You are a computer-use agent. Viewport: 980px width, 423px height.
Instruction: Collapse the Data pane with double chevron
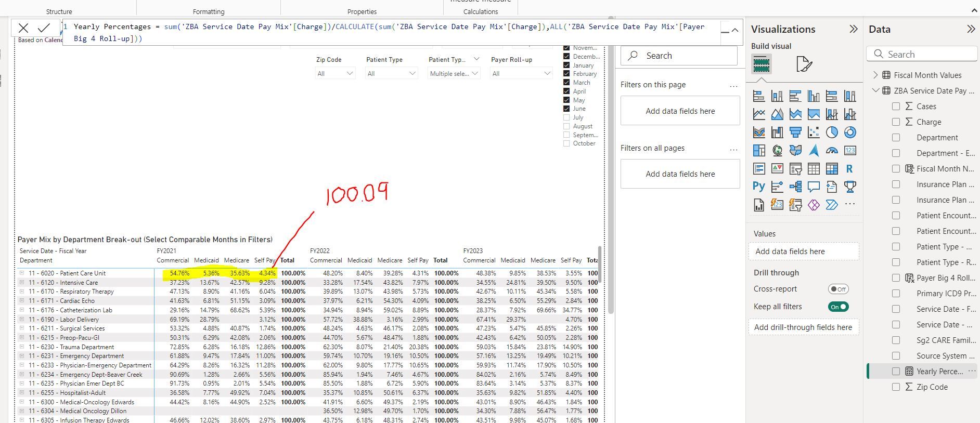pos(971,29)
